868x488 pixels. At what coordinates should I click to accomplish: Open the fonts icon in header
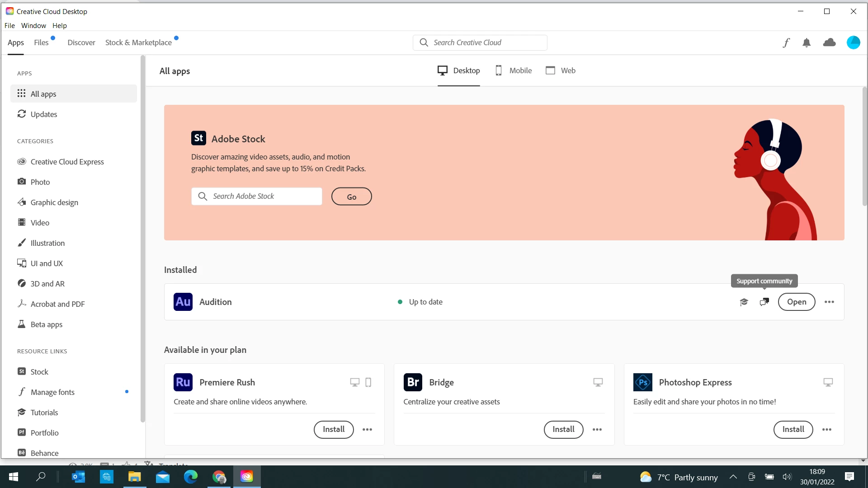786,42
